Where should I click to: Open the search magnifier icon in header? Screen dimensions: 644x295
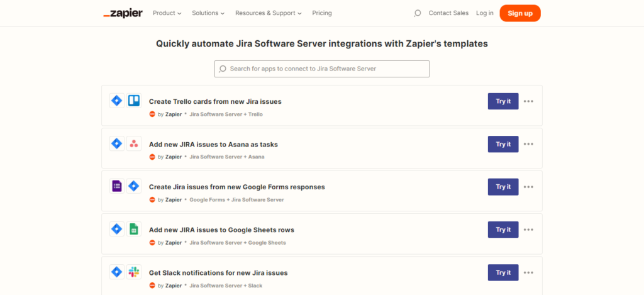418,13
